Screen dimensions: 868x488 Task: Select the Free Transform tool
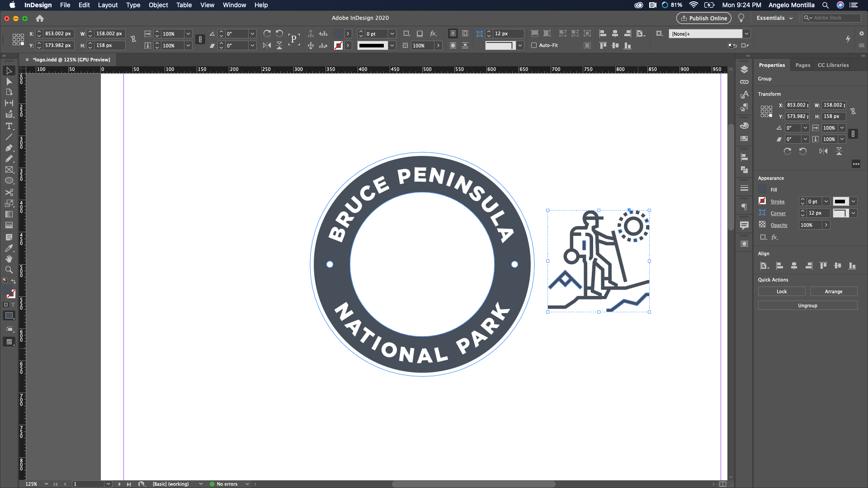pyautogui.click(x=9, y=203)
